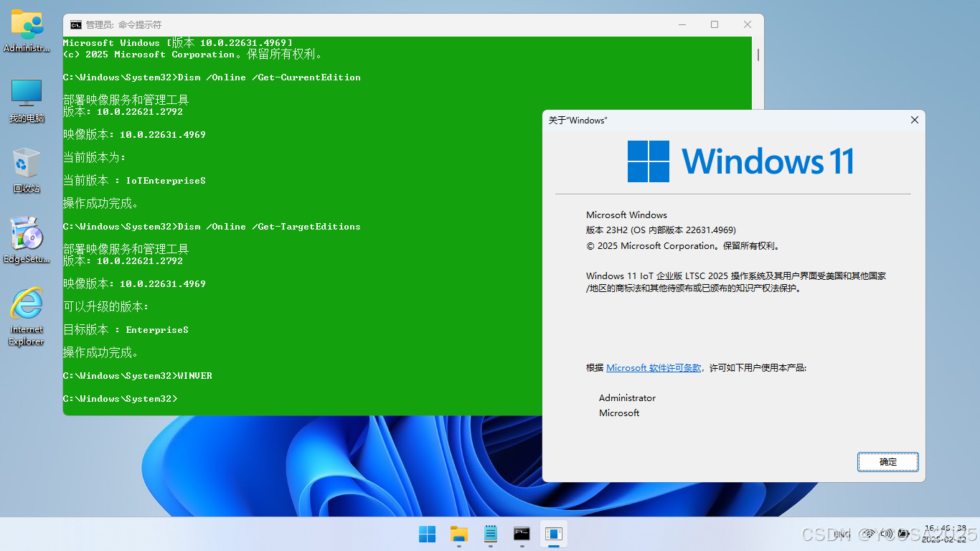Open the Windows Start button
Image resolution: width=980 pixels, height=551 pixels.
[x=427, y=534]
